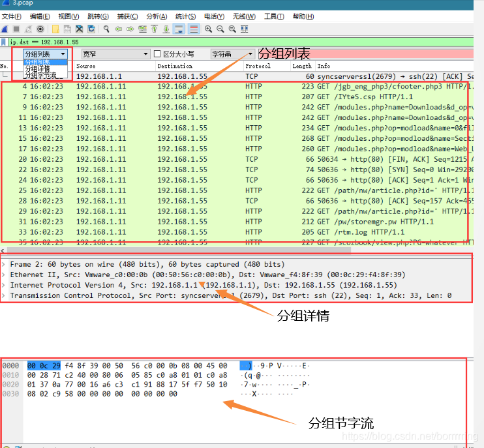Zoom in the main window text
The width and height of the screenshot is (484, 448).
(208, 29)
